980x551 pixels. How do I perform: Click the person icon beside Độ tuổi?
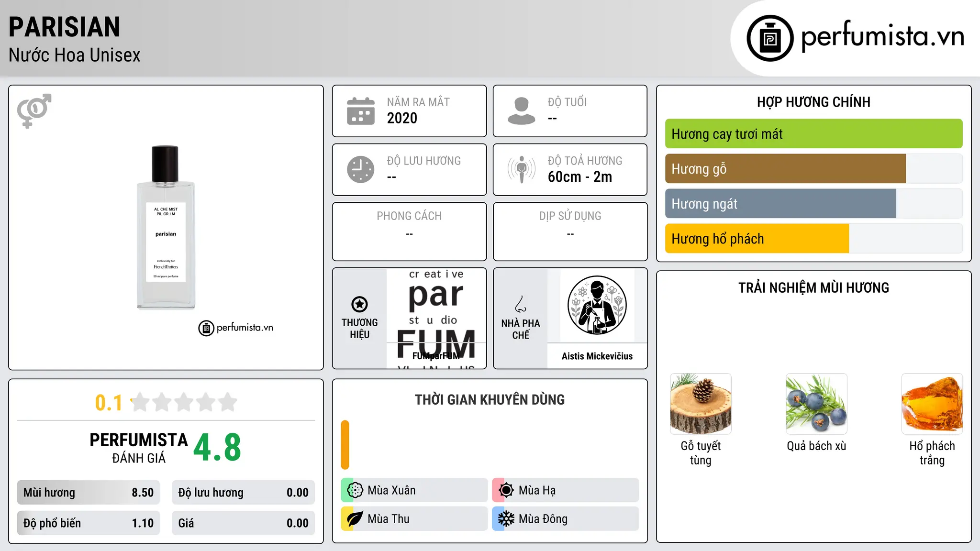522,111
